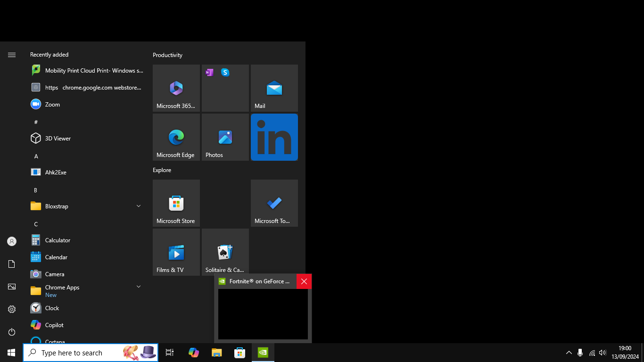Launch the Camera app
This screenshot has width=644, height=362.
coord(87,274)
